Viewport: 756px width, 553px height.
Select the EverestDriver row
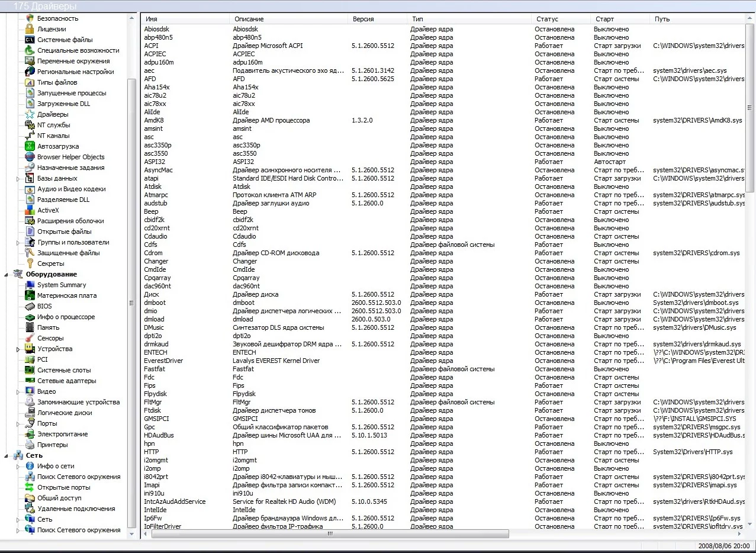443,361
